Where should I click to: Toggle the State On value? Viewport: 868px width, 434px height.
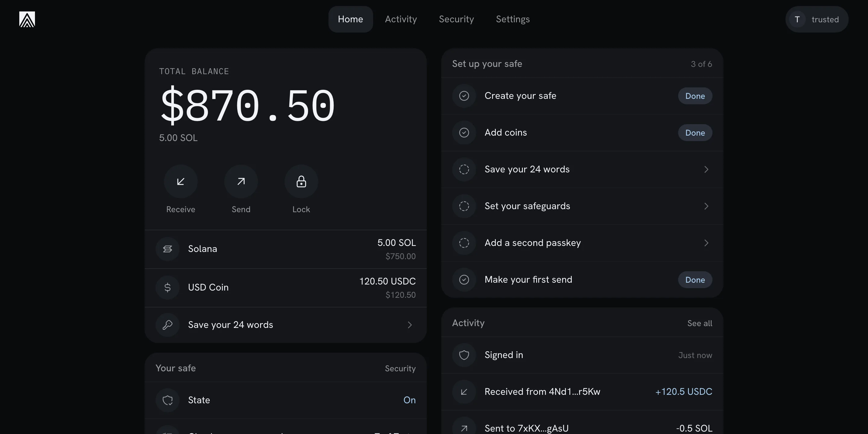tap(409, 400)
